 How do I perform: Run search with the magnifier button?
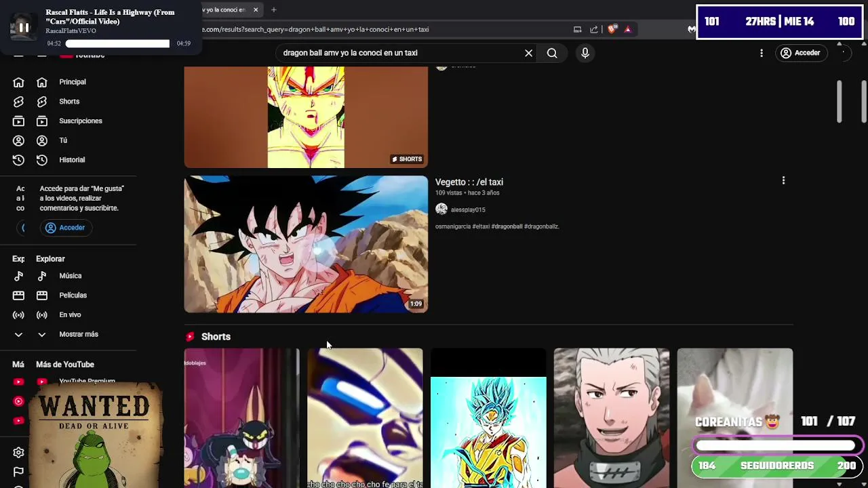(x=552, y=53)
